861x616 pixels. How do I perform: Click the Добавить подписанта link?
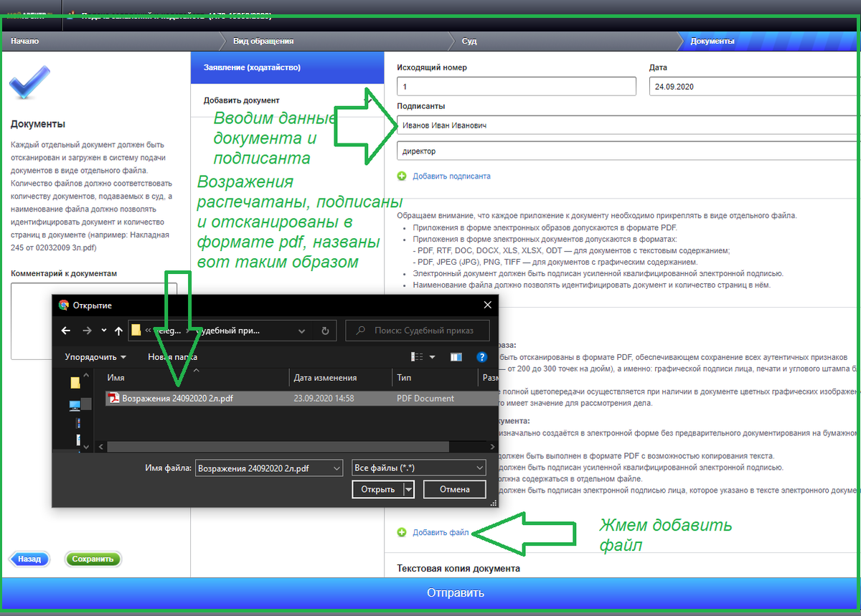coord(451,176)
